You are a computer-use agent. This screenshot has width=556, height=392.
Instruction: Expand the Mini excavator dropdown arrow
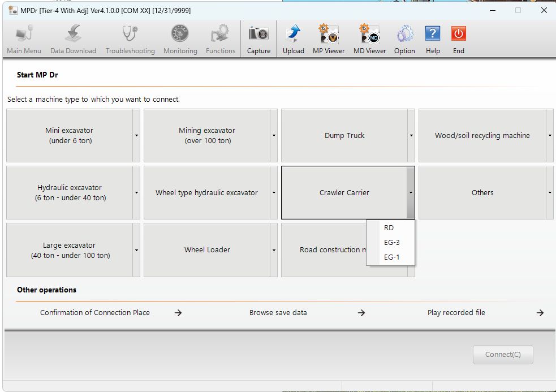coord(136,136)
